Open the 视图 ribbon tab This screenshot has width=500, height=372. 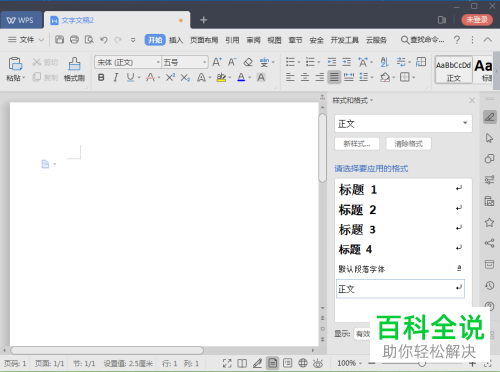(274, 40)
